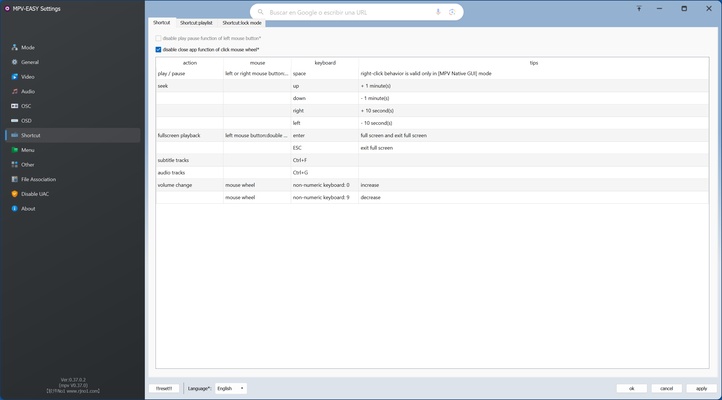Screen dimensions: 722x400
Task: Select fullscreen playback action cell
Action: tap(190, 136)
